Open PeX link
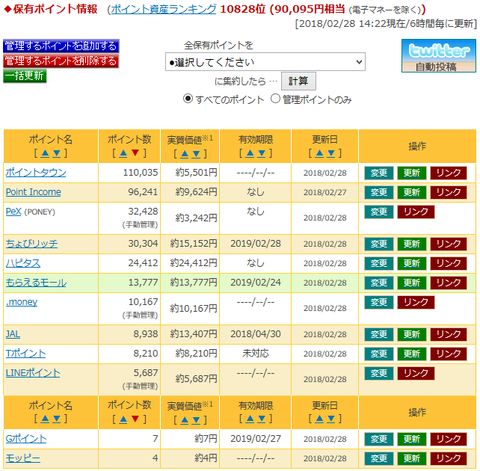 click(x=13, y=211)
